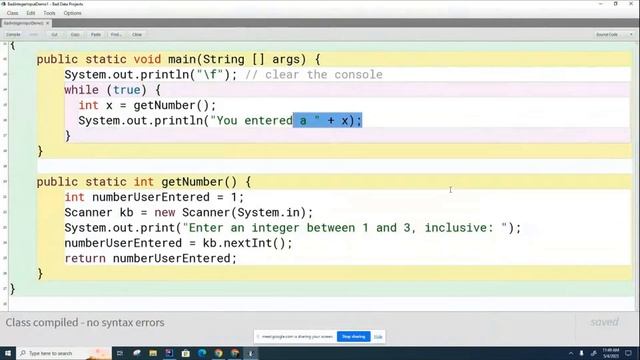Click the comment '// clear the console'

(x=314, y=75)
